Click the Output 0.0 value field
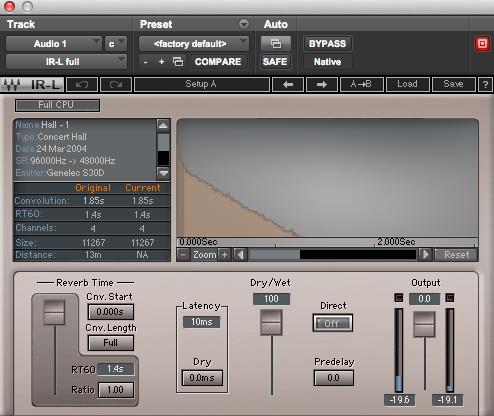Image resolution: width=494 pixels, height=416 pixels. coord(424,299)
